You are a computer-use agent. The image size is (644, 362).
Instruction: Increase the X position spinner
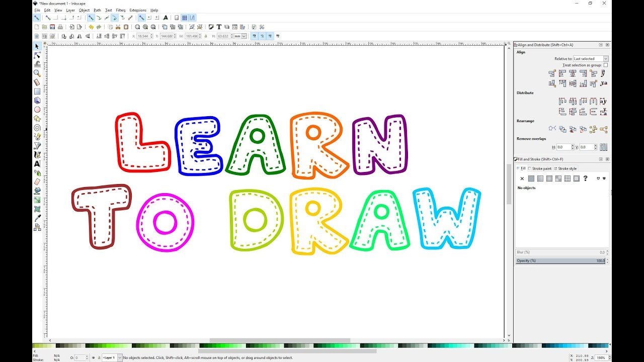[151, 35]
